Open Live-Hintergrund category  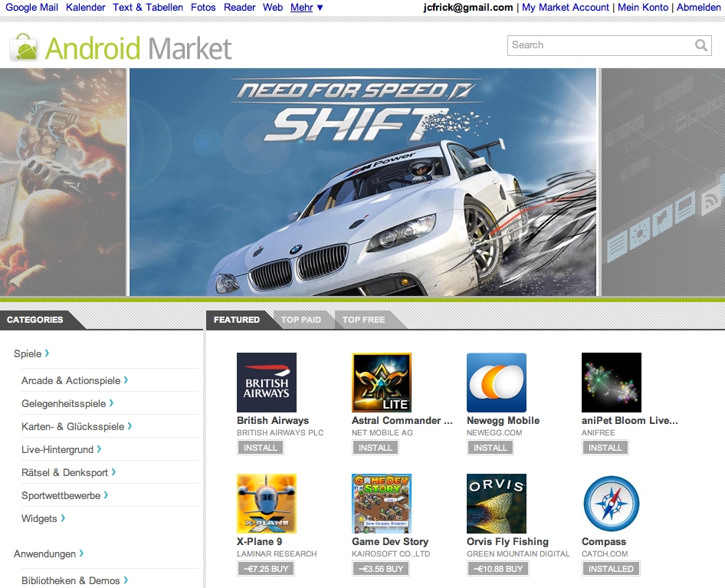click(61, 450)
